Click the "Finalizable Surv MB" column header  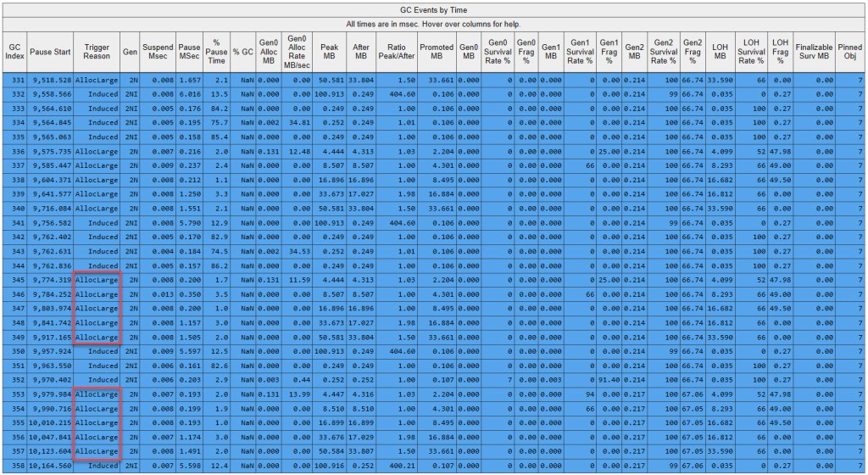click(814, 52)
